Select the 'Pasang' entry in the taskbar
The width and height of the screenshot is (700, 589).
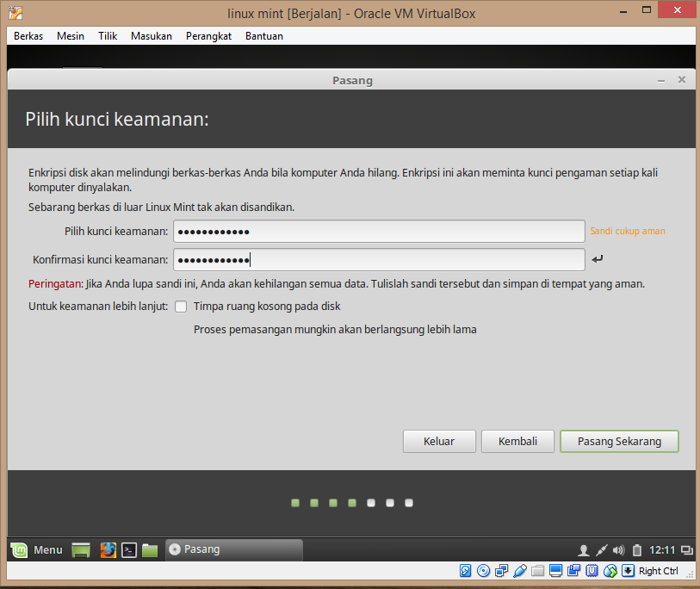232,549
